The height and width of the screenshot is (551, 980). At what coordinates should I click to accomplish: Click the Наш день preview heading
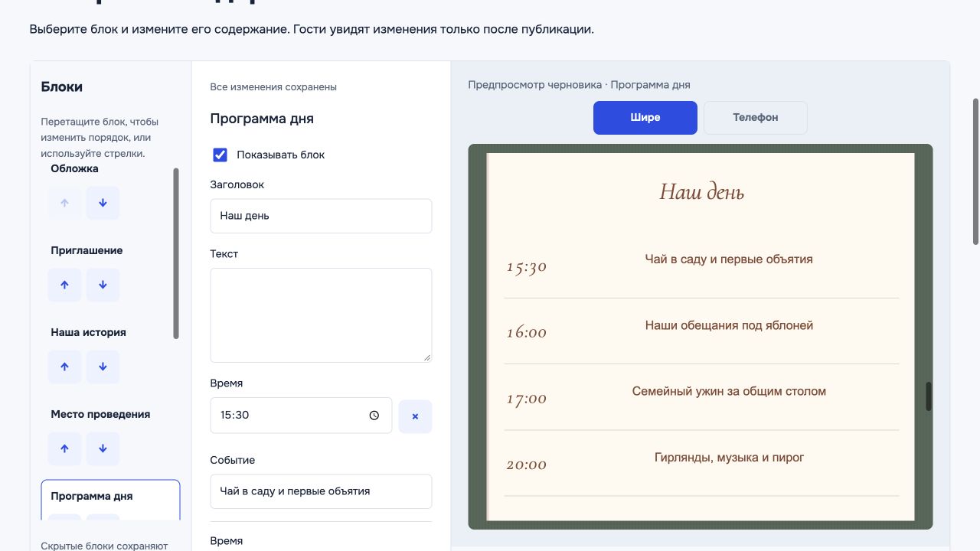(701, 191)
